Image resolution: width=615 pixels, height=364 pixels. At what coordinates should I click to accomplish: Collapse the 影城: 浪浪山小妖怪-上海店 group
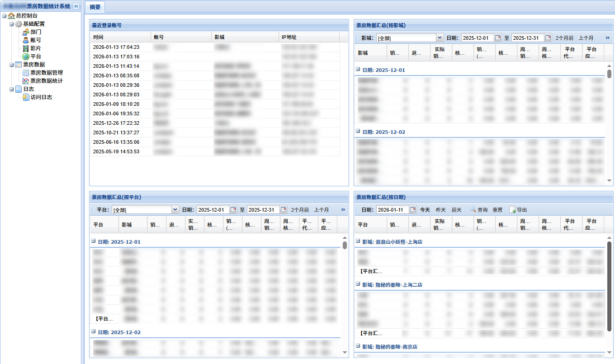358,241
